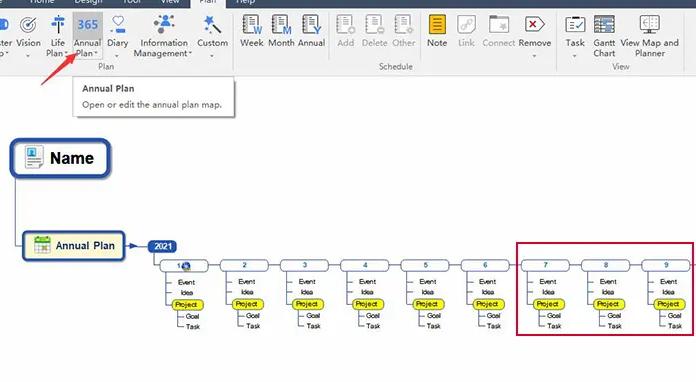Viewport: 696px width, 382px height.
Task: Open the Tool ribbon tab
Action: 132,2
